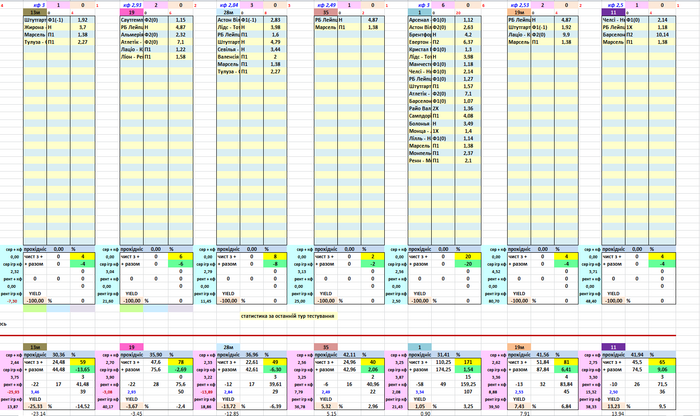Select the "кф 2,49" header cell
The image size is (700, 416).
(326, 5)
